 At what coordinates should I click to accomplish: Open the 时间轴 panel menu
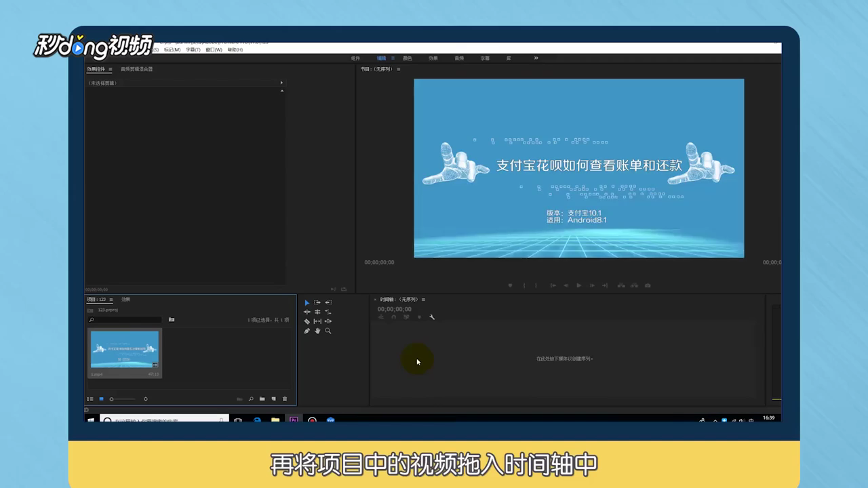(423, 300)
